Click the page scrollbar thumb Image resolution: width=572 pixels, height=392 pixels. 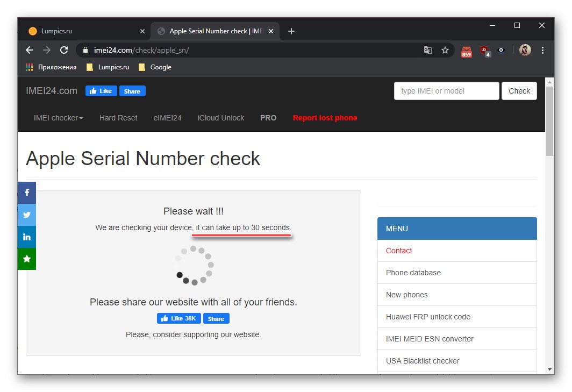pyautogui.click(x=549, y=121)
